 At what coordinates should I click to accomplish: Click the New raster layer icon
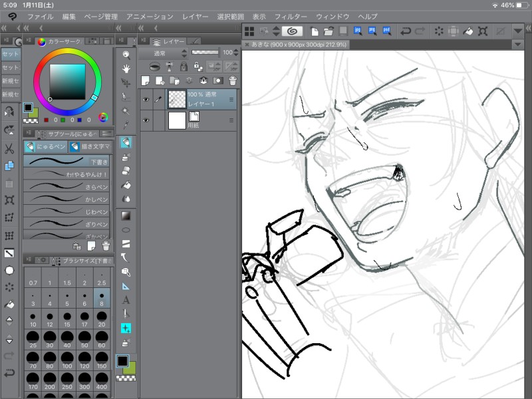point(145,80)
